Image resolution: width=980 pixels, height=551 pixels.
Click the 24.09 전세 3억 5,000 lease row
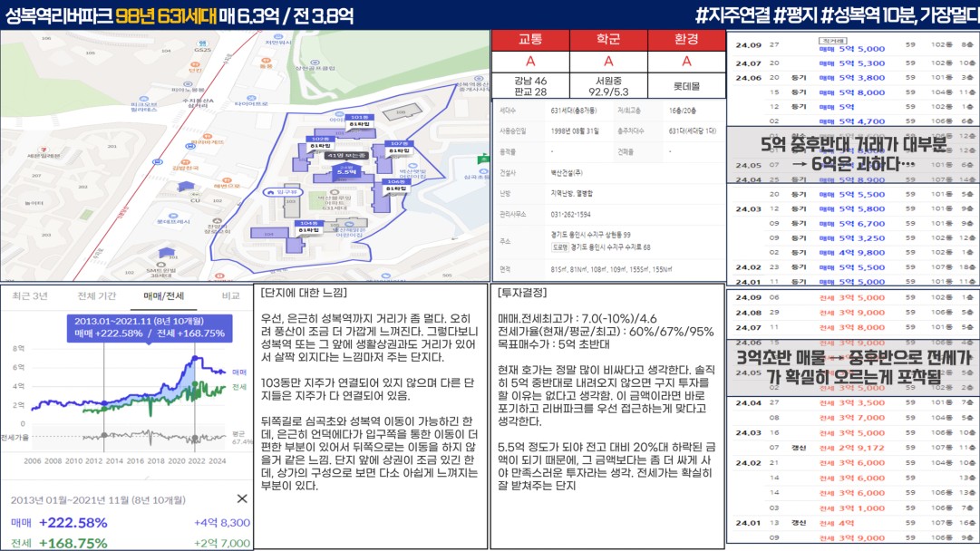point(852,298)
